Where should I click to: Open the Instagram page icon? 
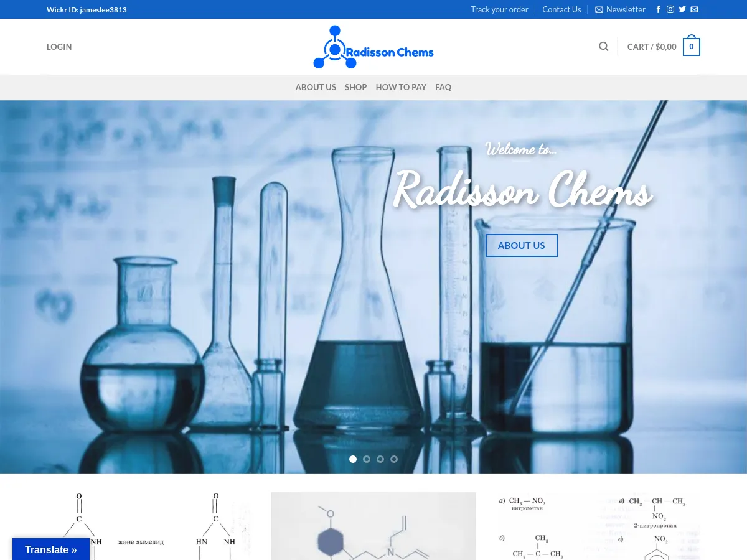pos(670,9)
